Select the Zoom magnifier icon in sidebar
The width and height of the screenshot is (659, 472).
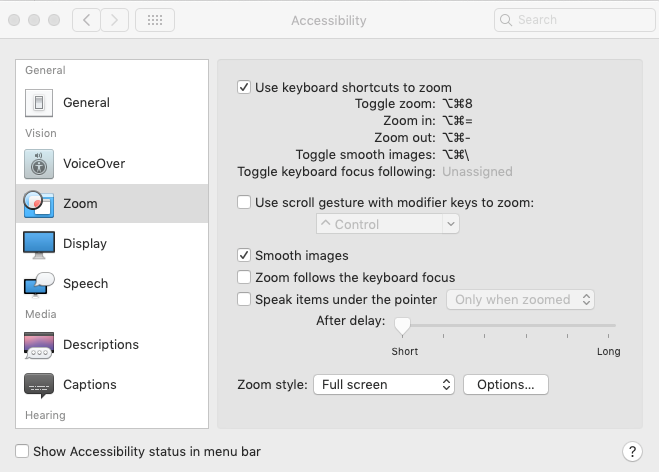coord(39,204)
